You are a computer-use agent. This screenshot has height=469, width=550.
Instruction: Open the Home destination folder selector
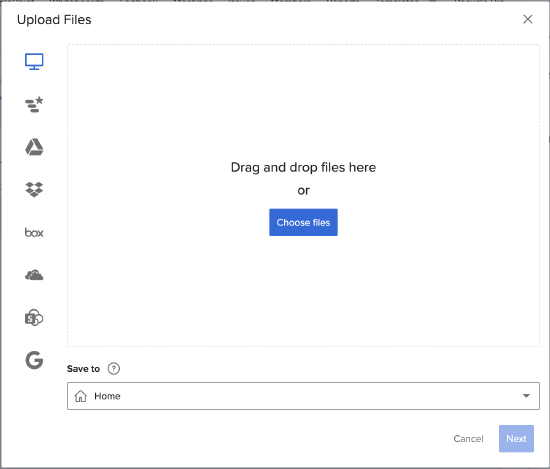[x=303, y=396]
